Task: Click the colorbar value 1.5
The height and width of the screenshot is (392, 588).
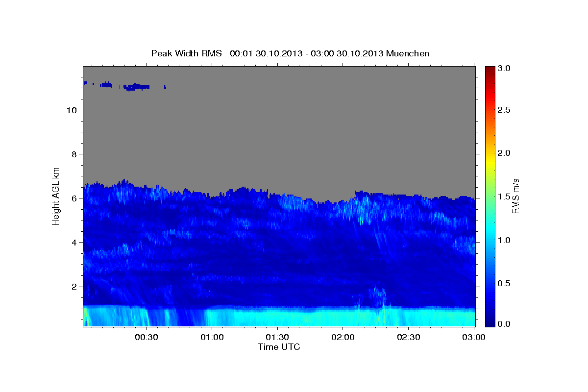Action: (505, 196)
